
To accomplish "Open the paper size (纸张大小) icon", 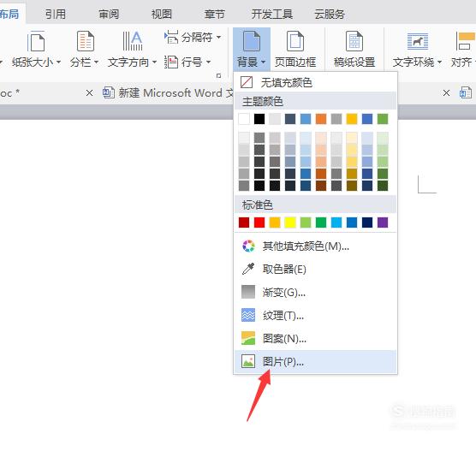I will pos(36,41).
